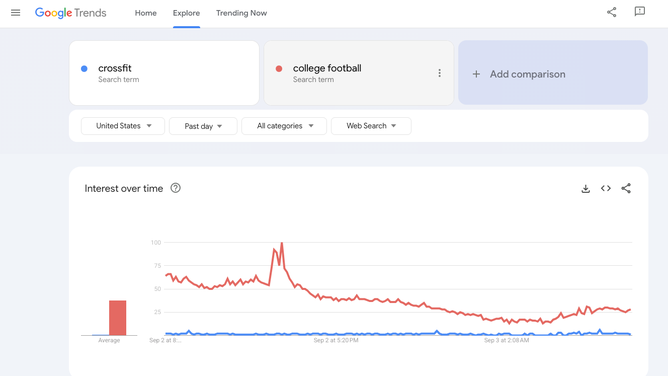Edit the crossfit search term
668x376 pixels.
coord(164,73)
